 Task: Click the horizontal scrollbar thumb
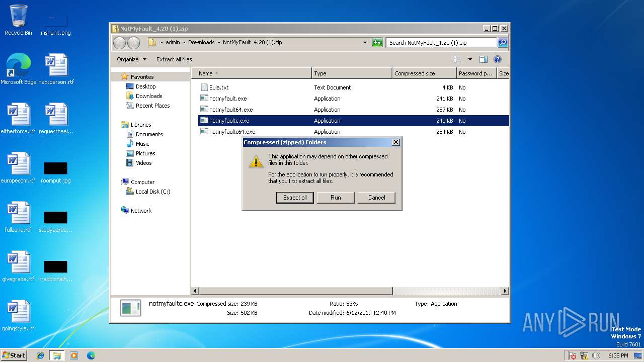(296, 291)
